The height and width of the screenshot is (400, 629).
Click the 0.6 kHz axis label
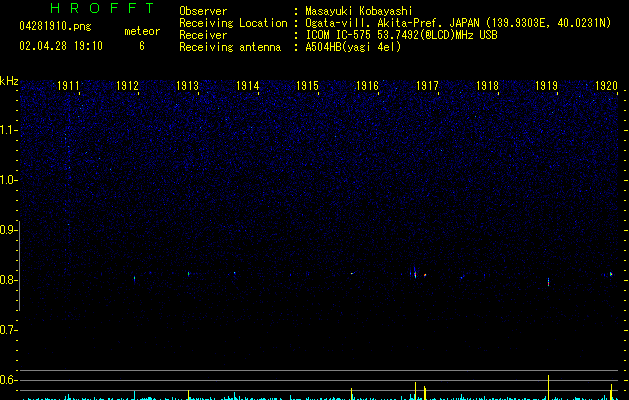coord(8,380)
